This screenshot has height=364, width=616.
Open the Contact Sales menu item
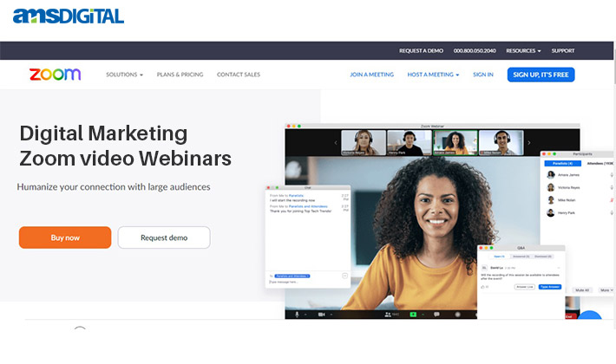[x=239, y=75]
